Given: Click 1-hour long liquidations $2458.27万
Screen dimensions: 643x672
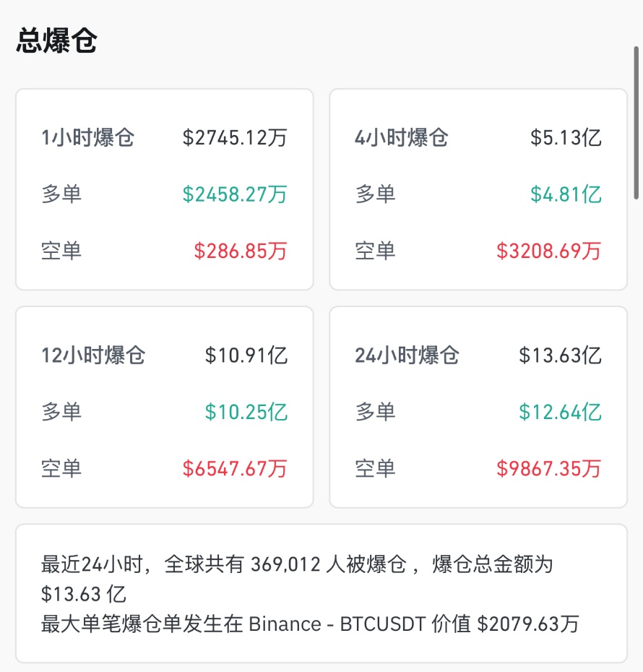Looking at the screenshot, I should coord(235,194).
